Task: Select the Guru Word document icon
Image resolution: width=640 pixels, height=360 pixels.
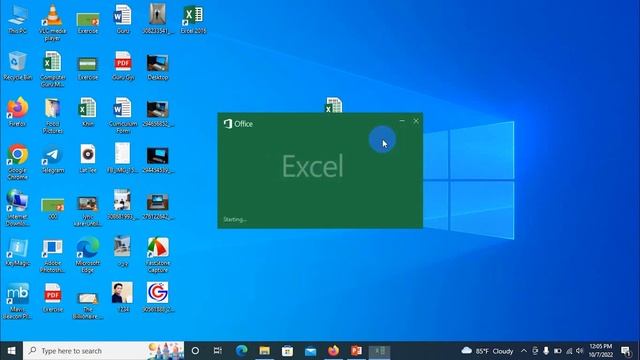Action: click(123, 19)
